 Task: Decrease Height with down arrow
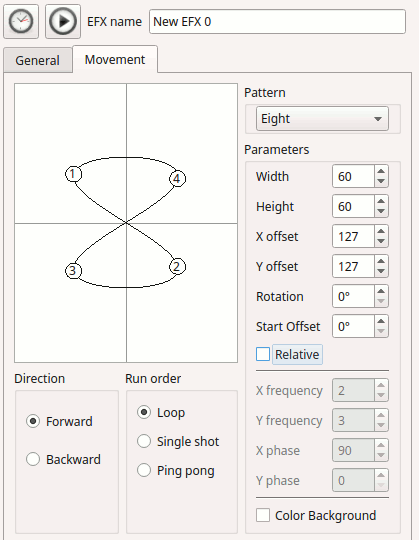[381, 211]
